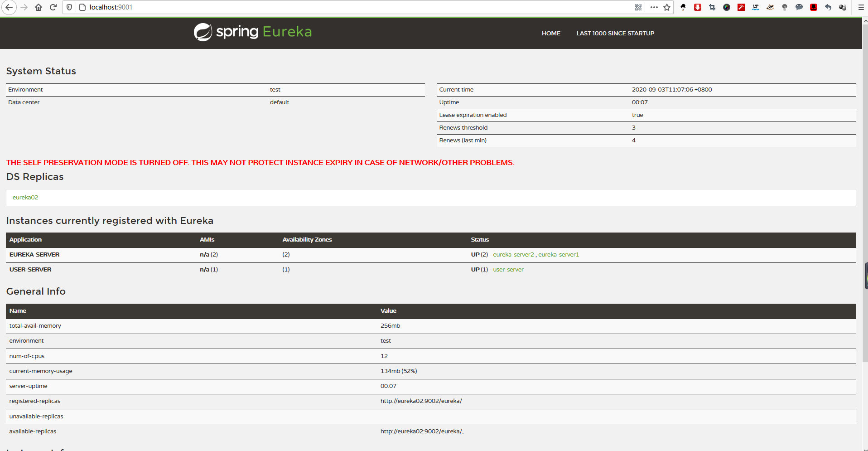Open the QR code icon in address bar
The width and height of the screenshot is (868, 451).
tap(638, 7)
